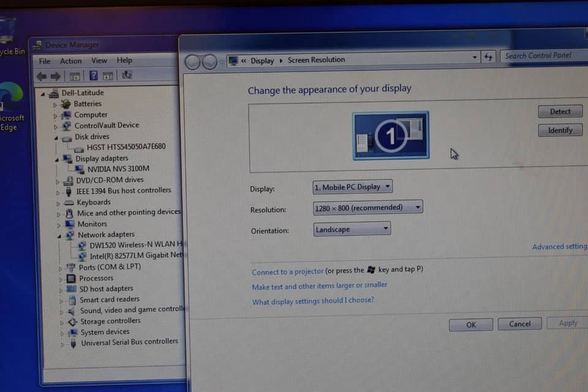Click Back button in Screen Resolution window
This screenshot has width=588, height=392.
click(x=192, y=61)
